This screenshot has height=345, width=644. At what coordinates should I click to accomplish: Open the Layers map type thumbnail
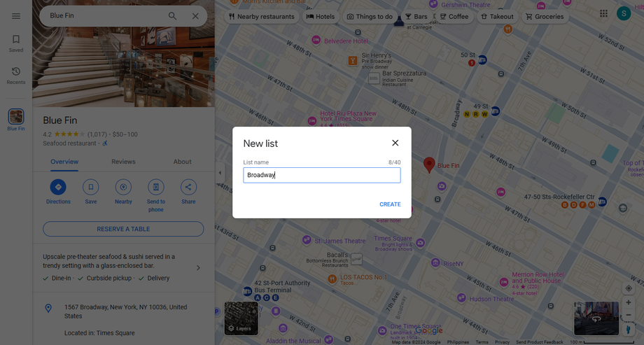pyautogui.click(x=241, y=318)
